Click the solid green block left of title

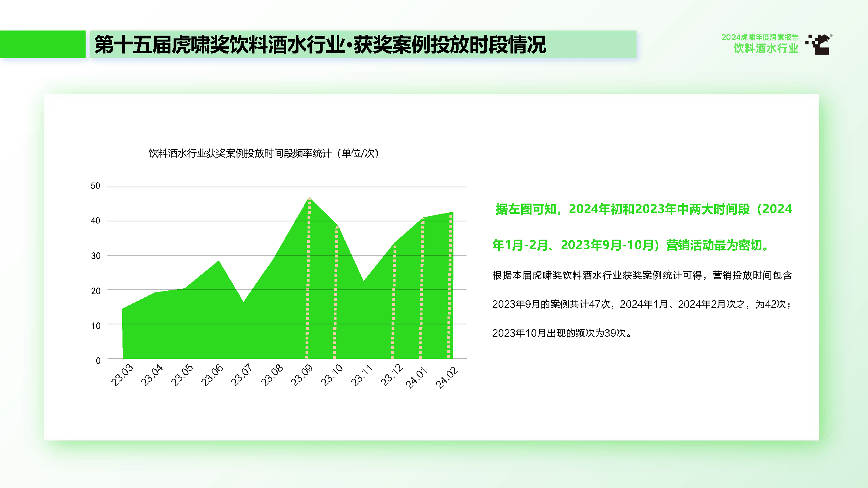point(43,44)
